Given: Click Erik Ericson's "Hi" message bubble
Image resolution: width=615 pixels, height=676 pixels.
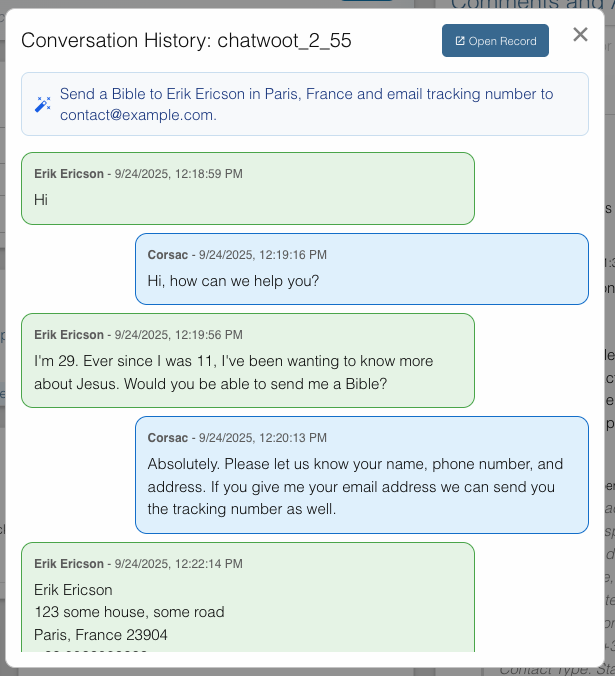Looking at the screenshot, I should point(247,199).
